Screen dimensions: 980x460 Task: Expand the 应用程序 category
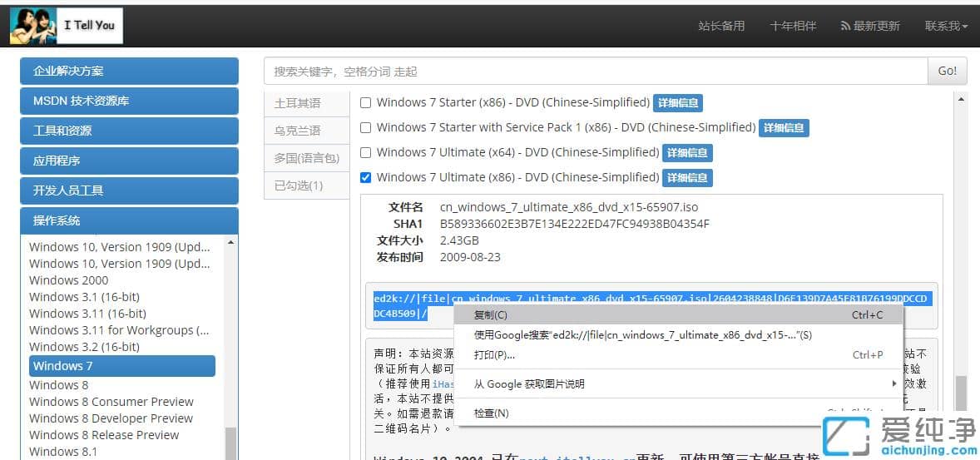pos(130,161)
